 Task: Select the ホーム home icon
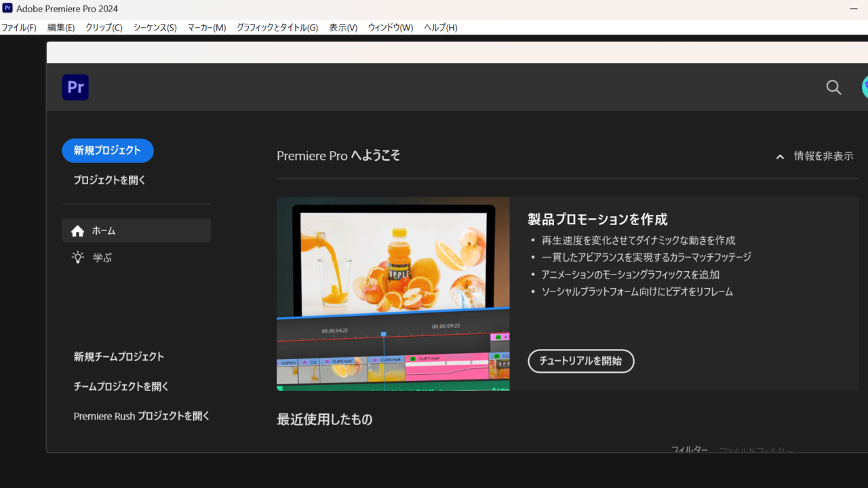[77, 230]
